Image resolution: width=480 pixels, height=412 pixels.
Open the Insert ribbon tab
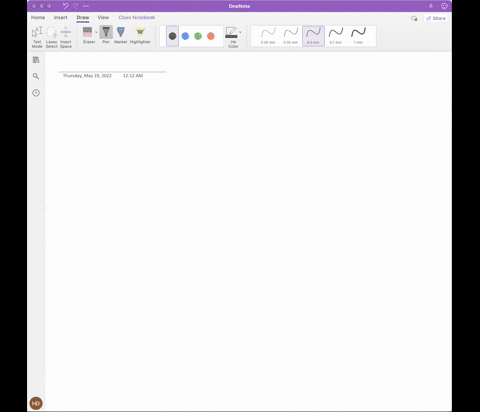point(61,17)
